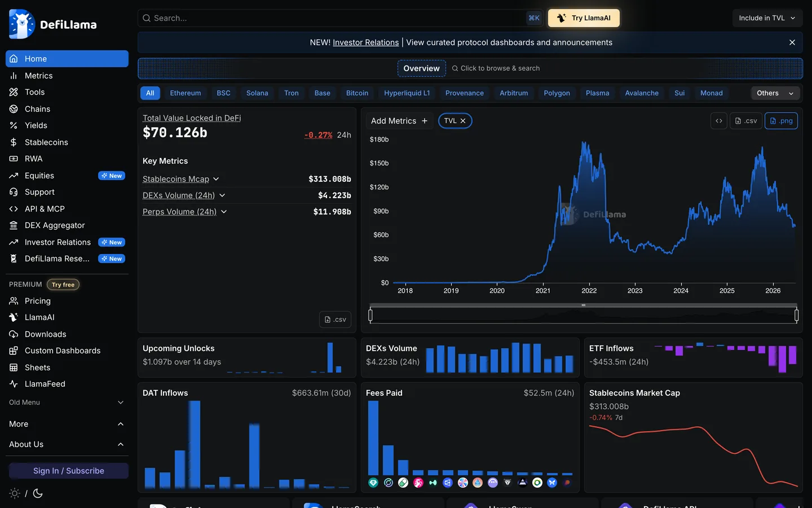Filter by Arbitrum chain

[x=514, y=93]
